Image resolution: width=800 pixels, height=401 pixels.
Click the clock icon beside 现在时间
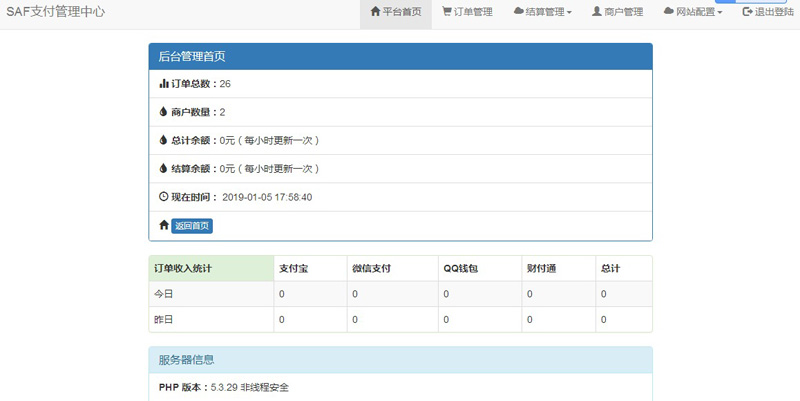[x=164, y=197]
